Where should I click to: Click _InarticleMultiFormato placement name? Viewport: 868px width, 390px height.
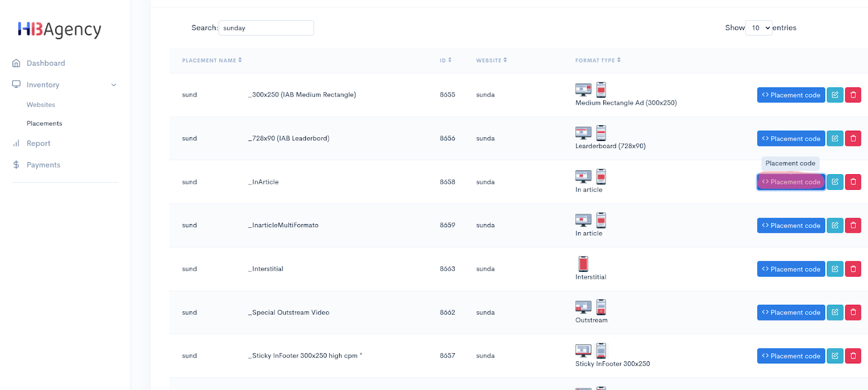(283, 225)
